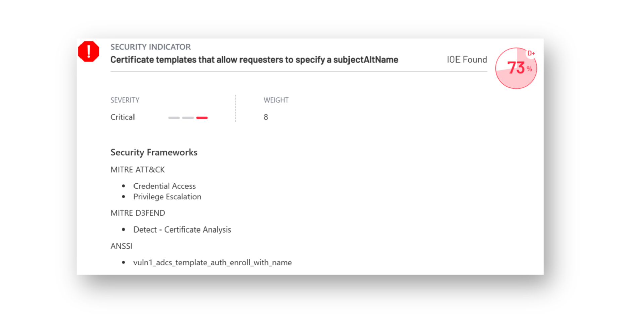This screenshot has width=644, height=329.
Task: Click the red severity bar segment
Action: [202, 118]
